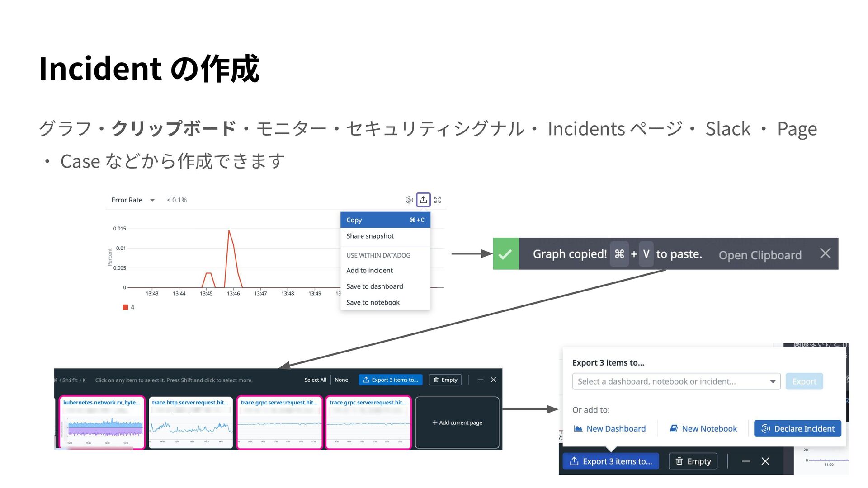
Task: Click Open Clipboard link in notification
Action: click(760, 255)
